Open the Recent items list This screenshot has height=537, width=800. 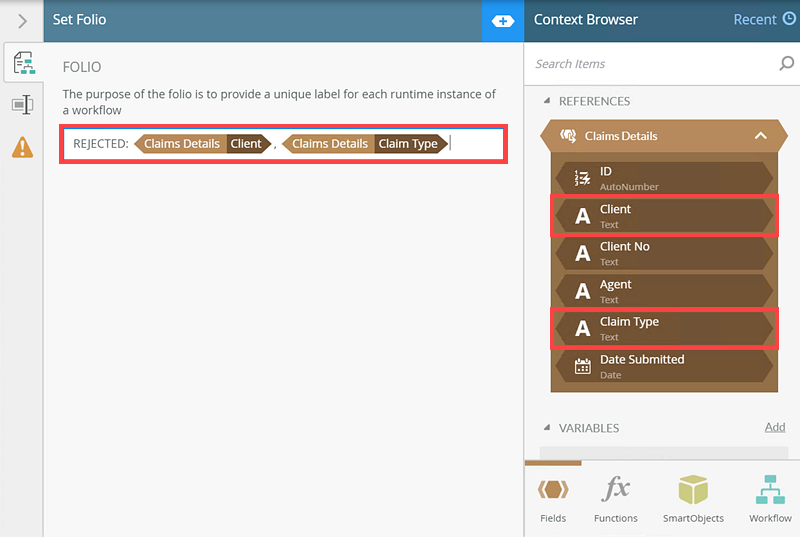point(764,19)
